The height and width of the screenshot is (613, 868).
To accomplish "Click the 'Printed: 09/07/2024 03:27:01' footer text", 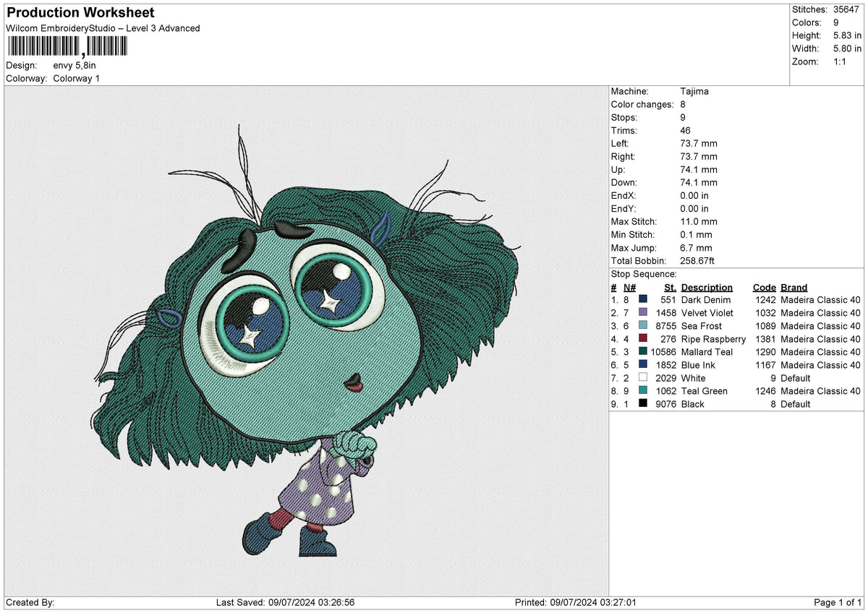I will coord(576,603).
